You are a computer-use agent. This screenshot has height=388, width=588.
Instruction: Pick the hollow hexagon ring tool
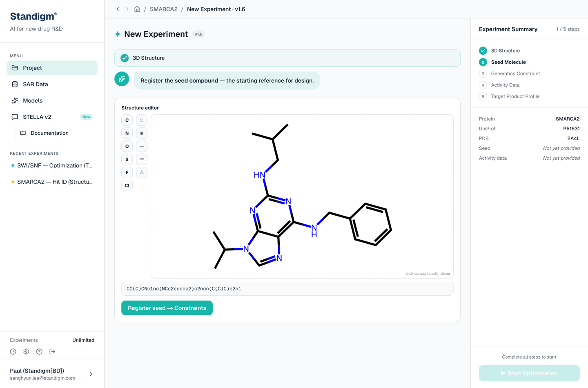pos(142,120)
